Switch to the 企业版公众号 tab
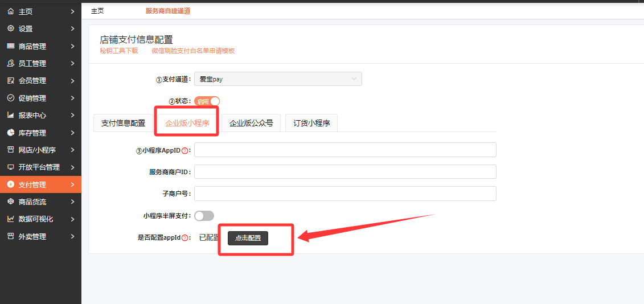The height and width of the screenshot is (304, 644). 251,123
